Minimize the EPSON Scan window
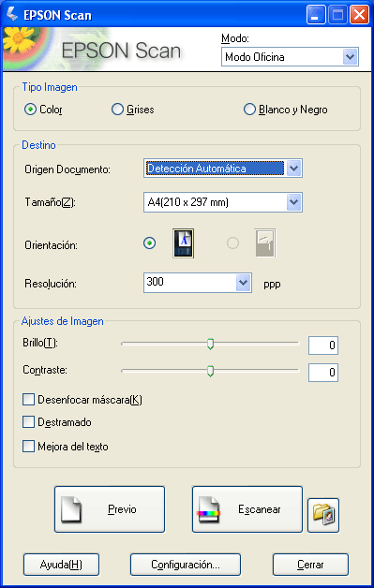The image size is (374, 588). point(316,15)
